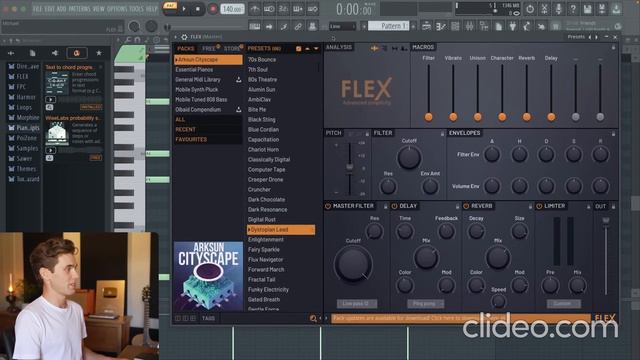Toggle the Macros section lock icon
Viewport: 640px width, 360px height.
coord(613,48)
